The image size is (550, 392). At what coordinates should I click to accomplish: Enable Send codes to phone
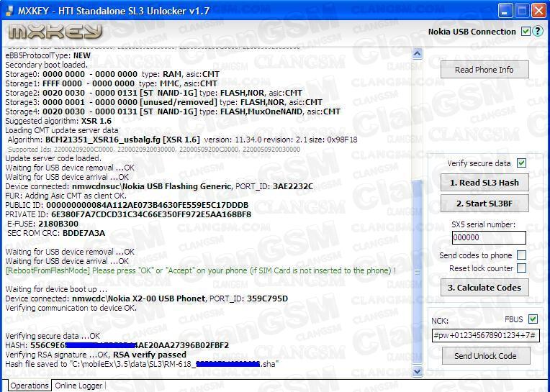click(521, 255)
